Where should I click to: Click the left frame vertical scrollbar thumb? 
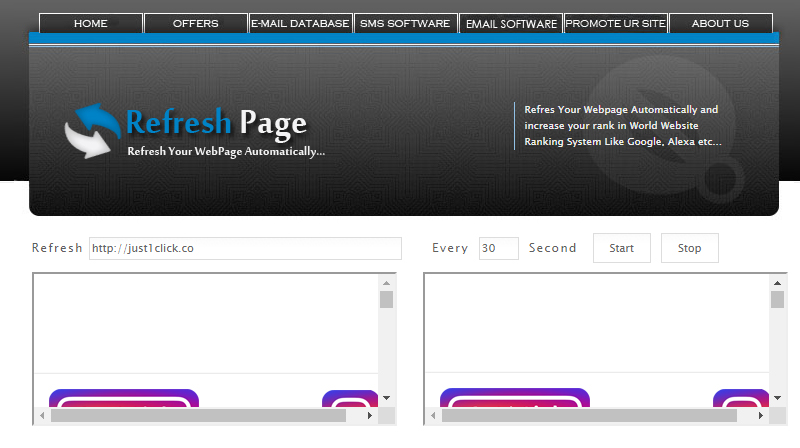coord(386,300)
